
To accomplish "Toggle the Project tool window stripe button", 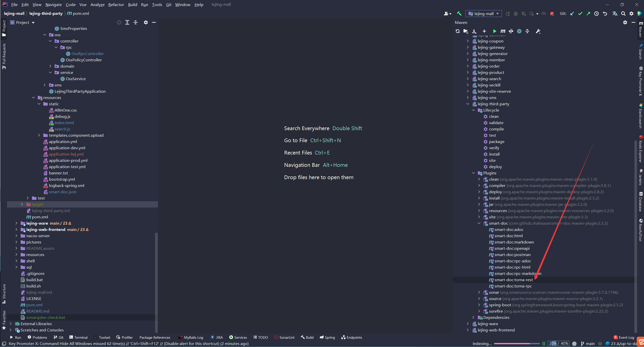I will pyautogui.click(x=4, y=28).
